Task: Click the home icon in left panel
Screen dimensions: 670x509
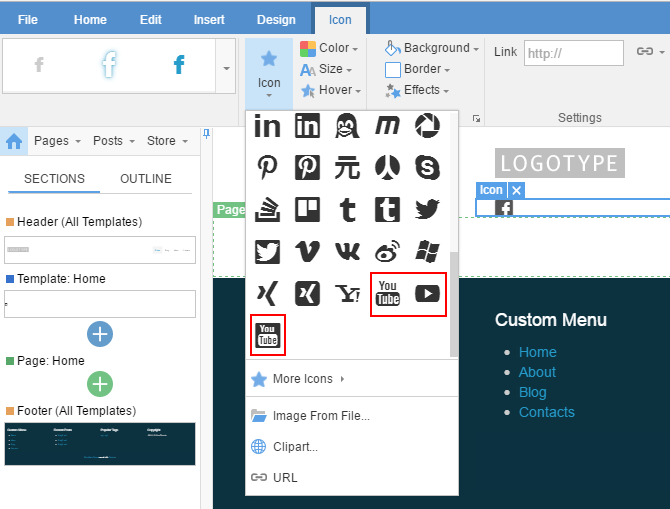Action: 14,141
